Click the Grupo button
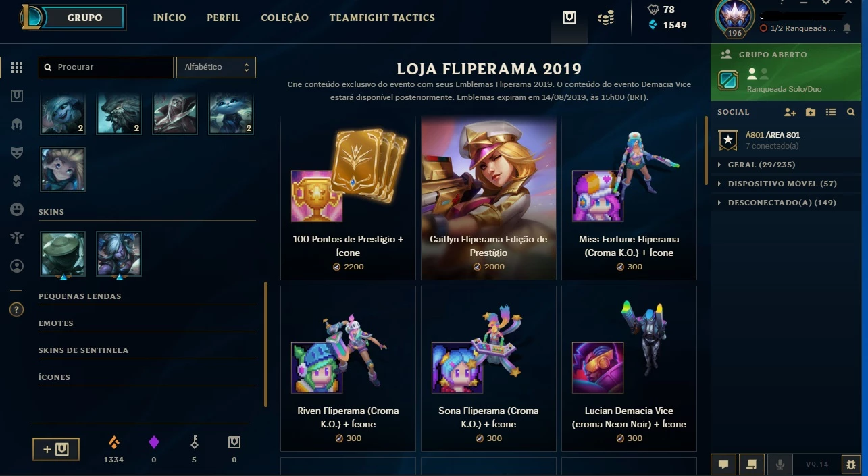Image resolution: width=868 pixels, height=476 pixels. (x=84, y=18)
